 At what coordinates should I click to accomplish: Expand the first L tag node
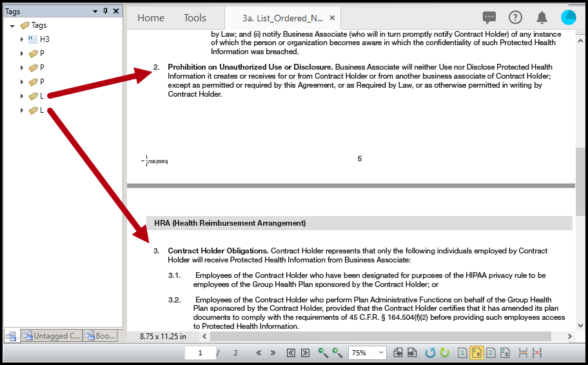click(x=22, y=96)
